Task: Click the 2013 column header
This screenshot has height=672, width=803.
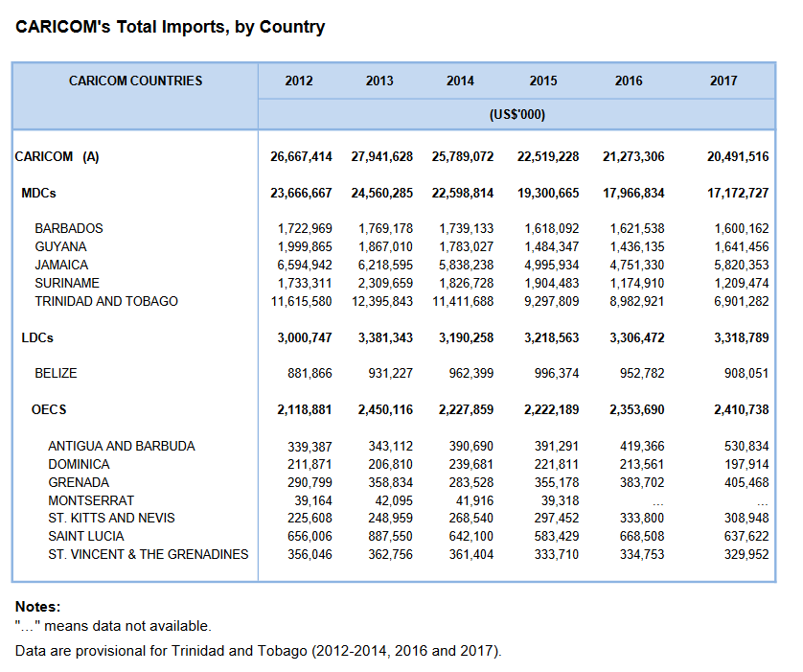Action: tap(379, 81)
